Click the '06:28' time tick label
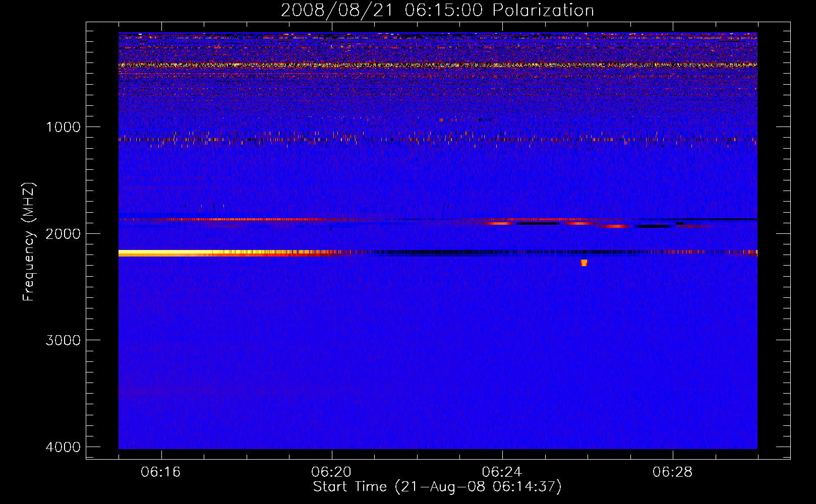The image size is (816, 504). click(672, 472)
